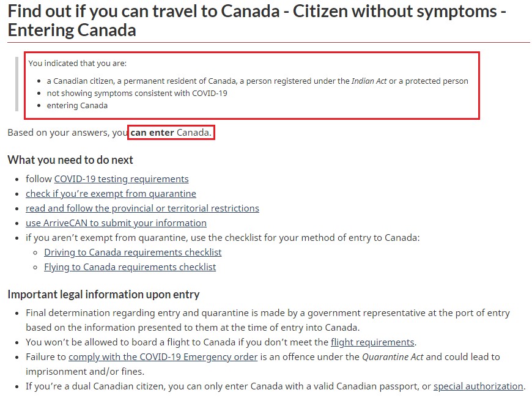The image size is (532, 398).
Task: Click the italic "Indian Act" text
Action: pyautogui.click(x=372, y=81)
